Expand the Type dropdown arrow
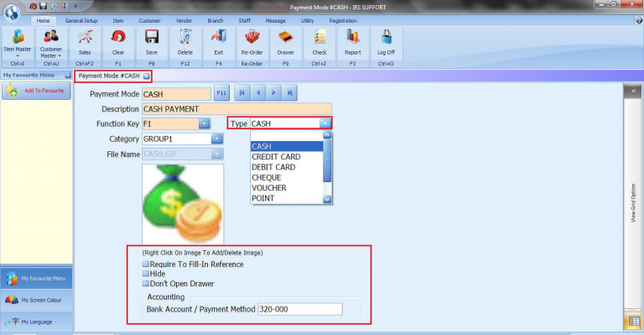 pyautogui.click(x=325, y=123)
